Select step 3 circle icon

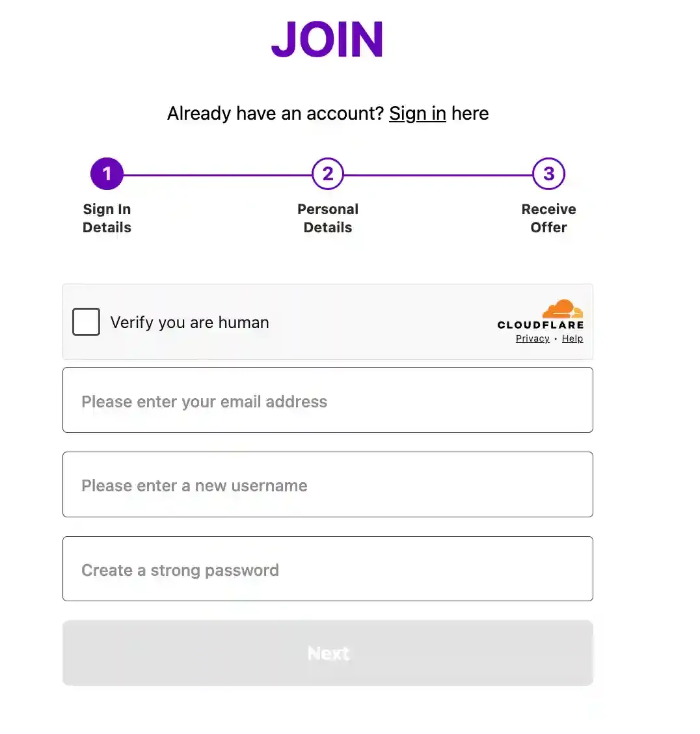(548, 174)
